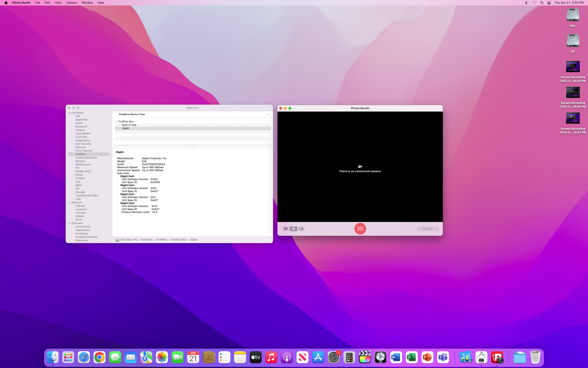The width and height of the screenshot is (588, 368).
Task: Open the Camera menu
Action: (x=71, y=3)
